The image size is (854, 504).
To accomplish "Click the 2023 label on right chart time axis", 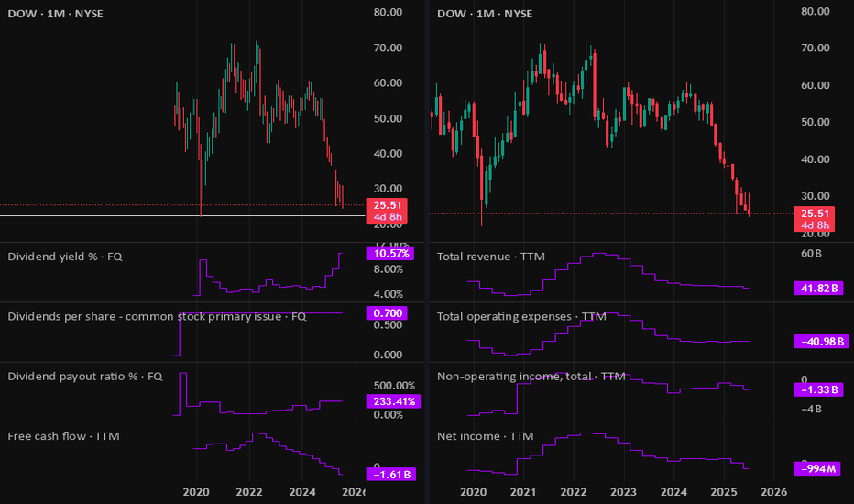I will pyautogui.click(x=623, y=492).
